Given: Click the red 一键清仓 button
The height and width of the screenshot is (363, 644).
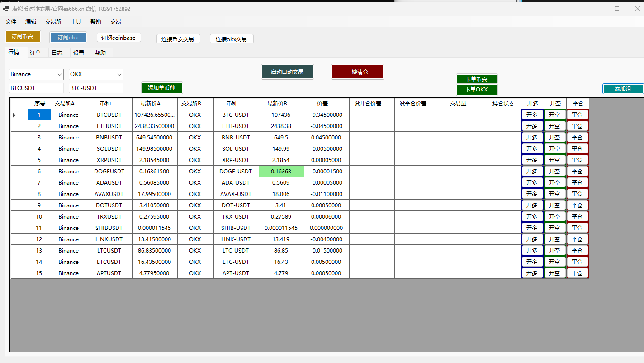Looking at the screenshot, I should 357,72.
